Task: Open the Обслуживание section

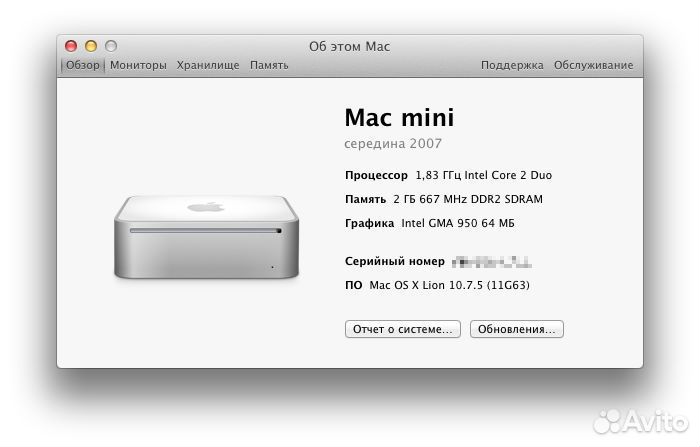Action: click(x=593, y=65)
